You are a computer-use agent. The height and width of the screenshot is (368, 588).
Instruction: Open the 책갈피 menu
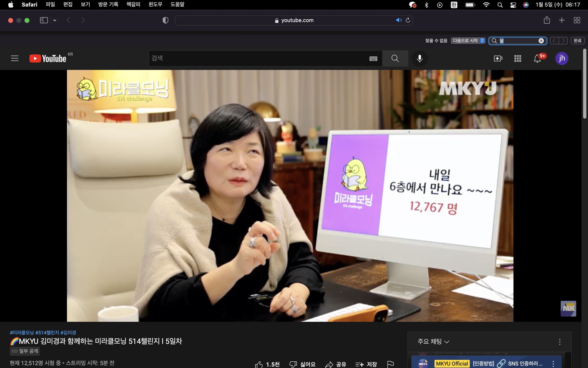[x=133, y=5]
